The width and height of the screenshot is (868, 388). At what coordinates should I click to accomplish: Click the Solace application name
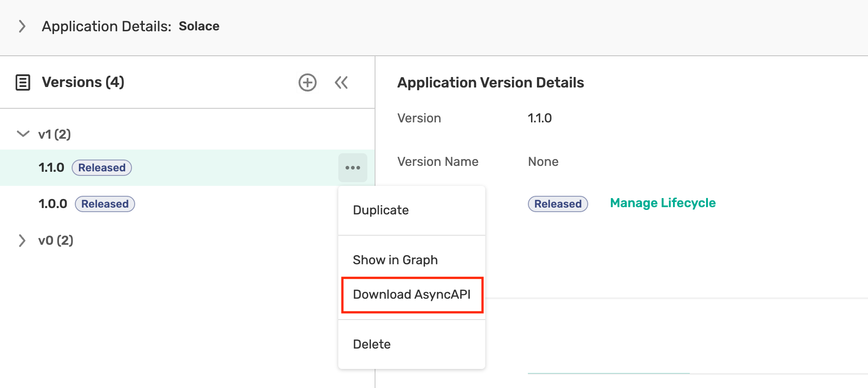click(199, 26)
